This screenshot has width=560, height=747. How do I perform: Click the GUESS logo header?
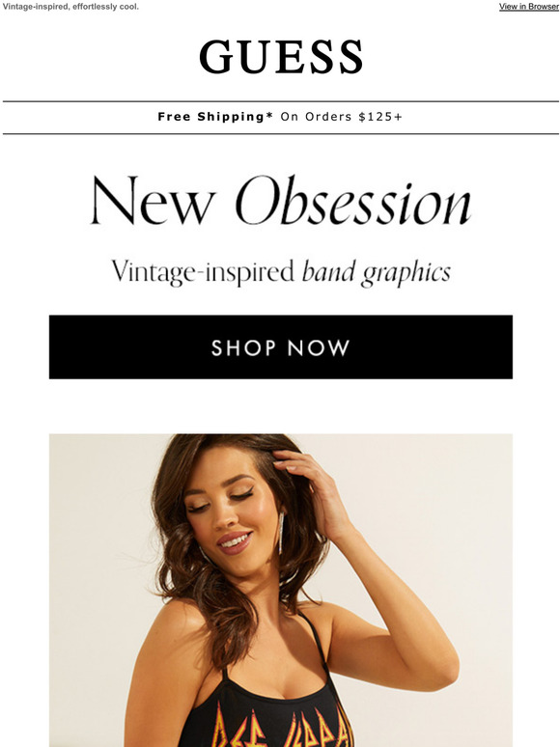[281, 57]
